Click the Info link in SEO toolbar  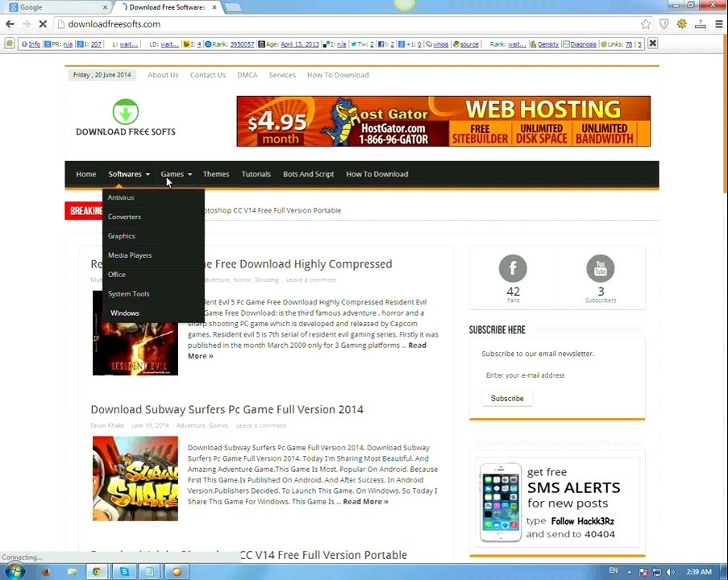point(35,44)
